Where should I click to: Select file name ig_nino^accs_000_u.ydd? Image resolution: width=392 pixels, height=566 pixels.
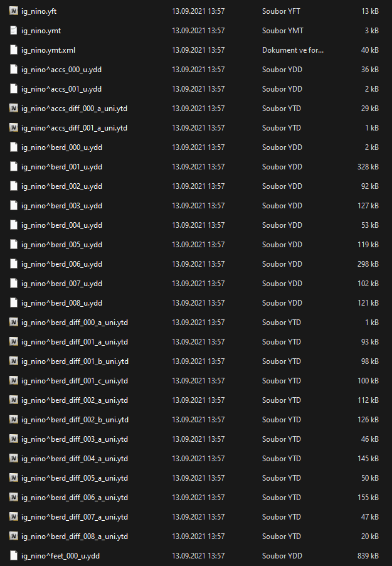coord(61,69)
